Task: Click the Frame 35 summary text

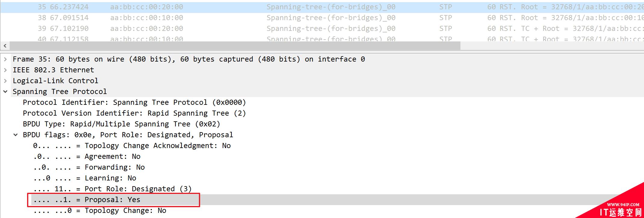Action: click(x=189, y=59)
